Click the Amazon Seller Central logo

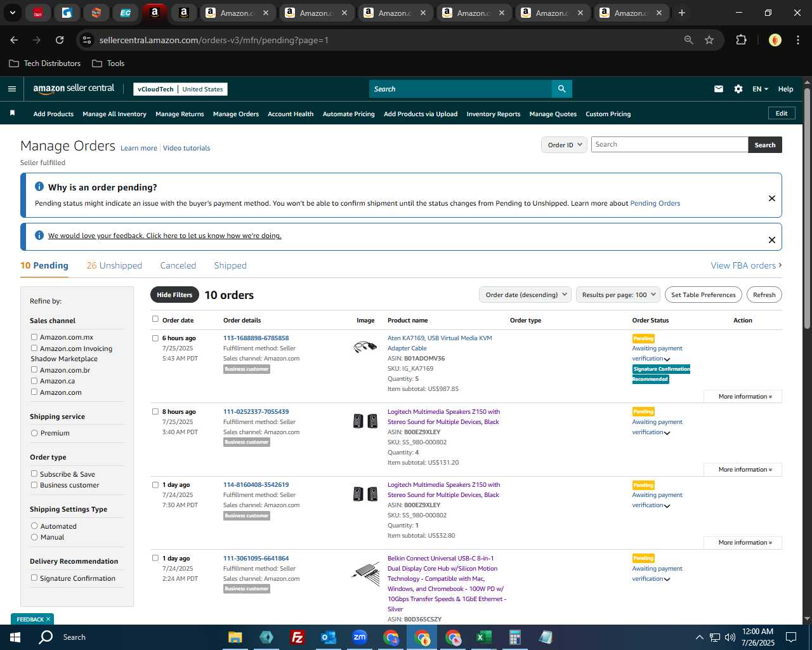[x=74, y=89]
